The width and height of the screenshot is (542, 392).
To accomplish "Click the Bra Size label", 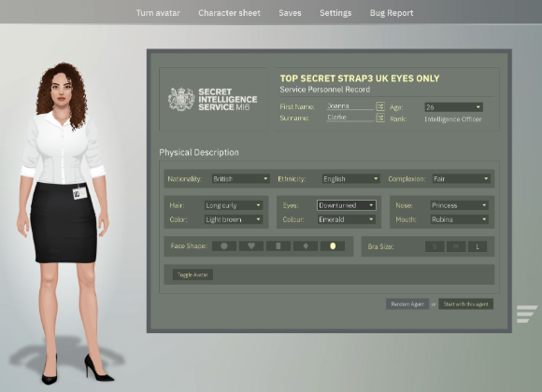I will [x=380, y=246].
